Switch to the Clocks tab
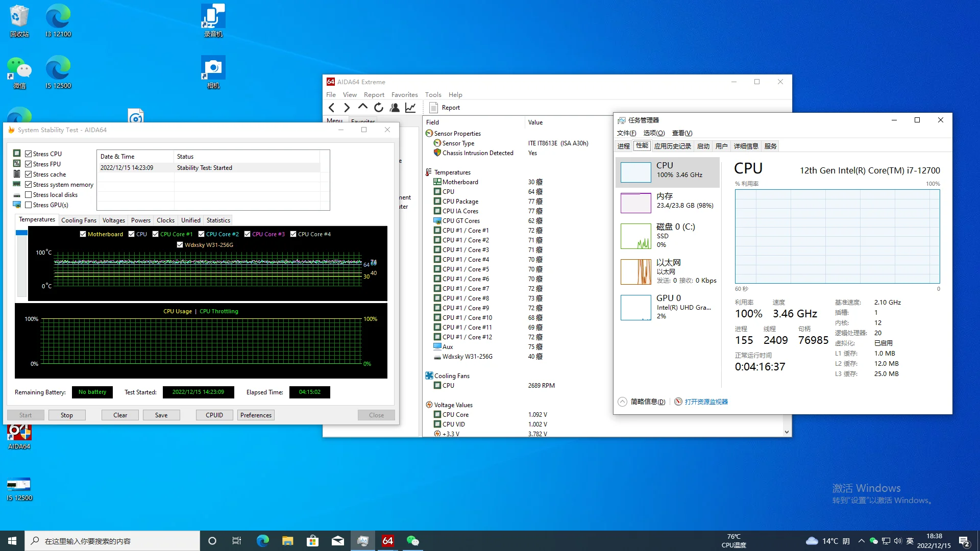 coord(165,220)
